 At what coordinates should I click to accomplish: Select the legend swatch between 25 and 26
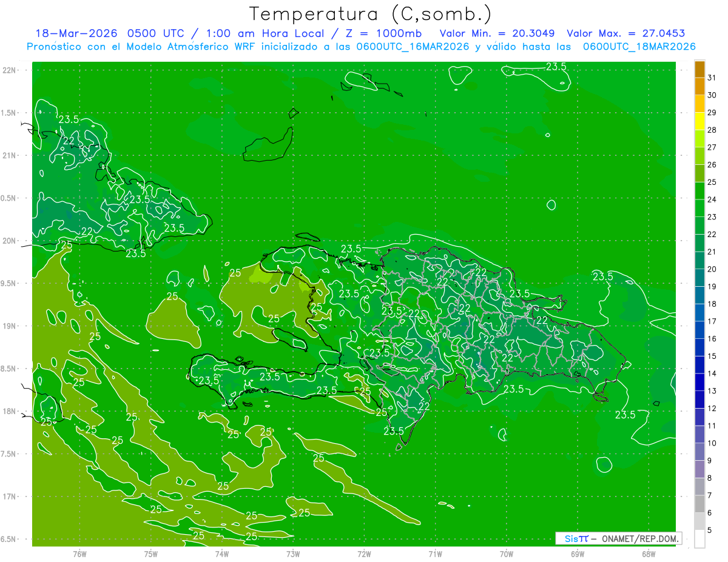pos(699,173)
